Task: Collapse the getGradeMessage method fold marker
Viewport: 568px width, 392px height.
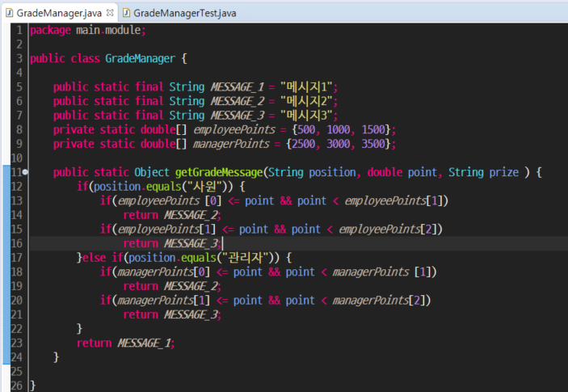Action: coord(25,172)
